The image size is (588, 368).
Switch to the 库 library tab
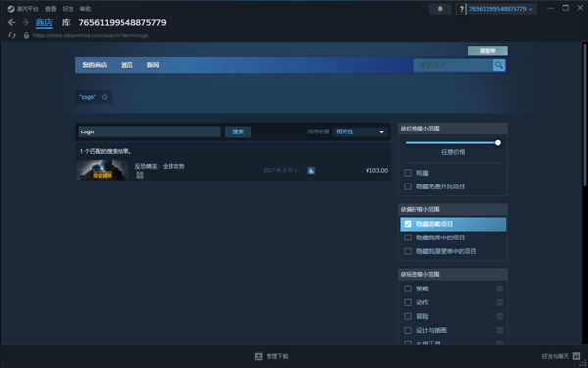tap(66, 23)
